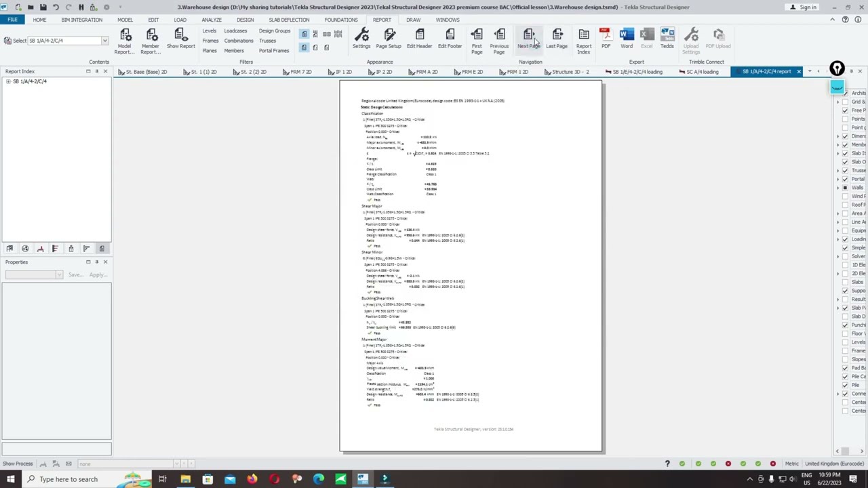This screenshot has width=868, height=488.
Task: Click the report page preview
Action: (471, 266)
